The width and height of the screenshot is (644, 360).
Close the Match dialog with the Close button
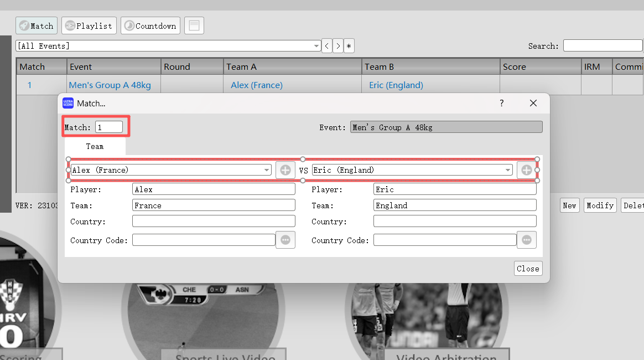point(528,268)
